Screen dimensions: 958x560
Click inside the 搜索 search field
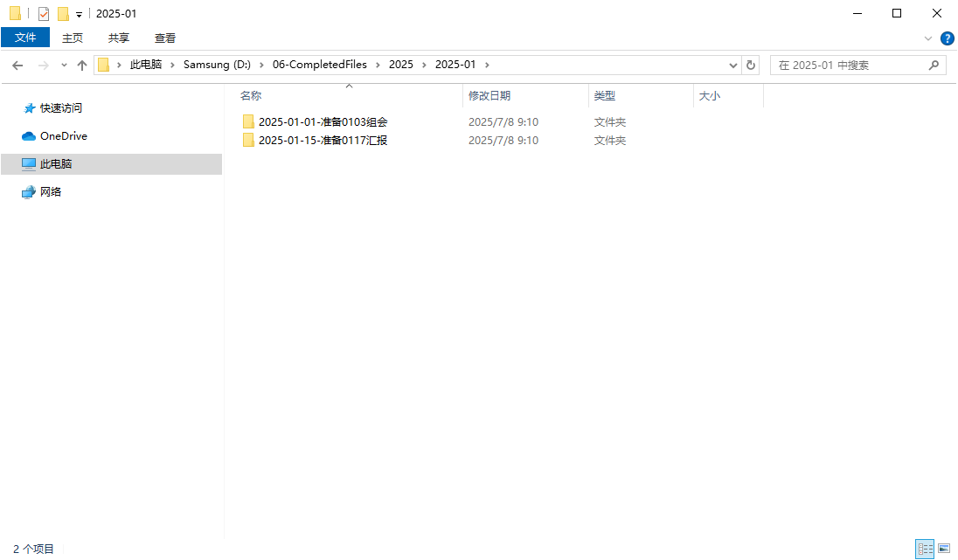[x=839, y=64]
